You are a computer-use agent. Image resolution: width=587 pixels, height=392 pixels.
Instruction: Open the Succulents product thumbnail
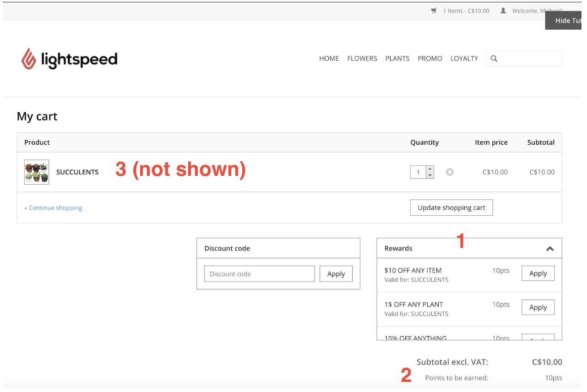coord(37,172)
